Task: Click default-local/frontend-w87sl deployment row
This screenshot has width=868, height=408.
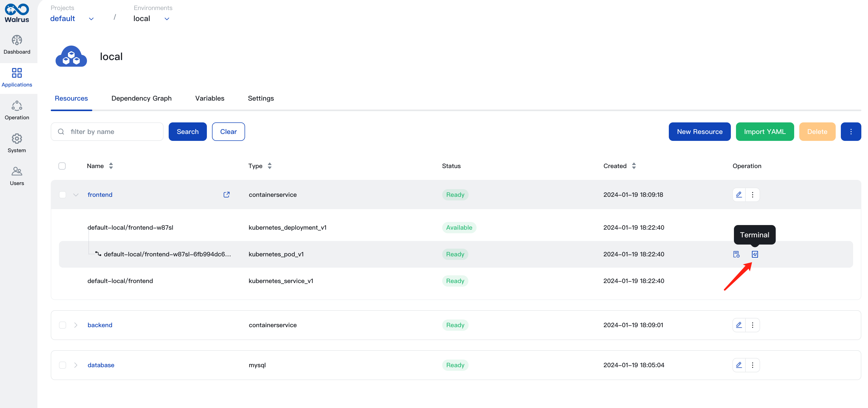Action: (x=456, y=228)
